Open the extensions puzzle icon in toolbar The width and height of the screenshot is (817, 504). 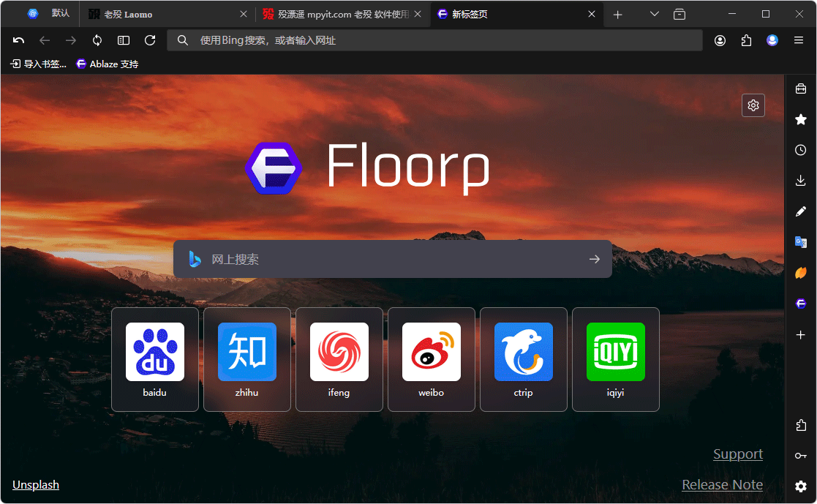(746, 41)
